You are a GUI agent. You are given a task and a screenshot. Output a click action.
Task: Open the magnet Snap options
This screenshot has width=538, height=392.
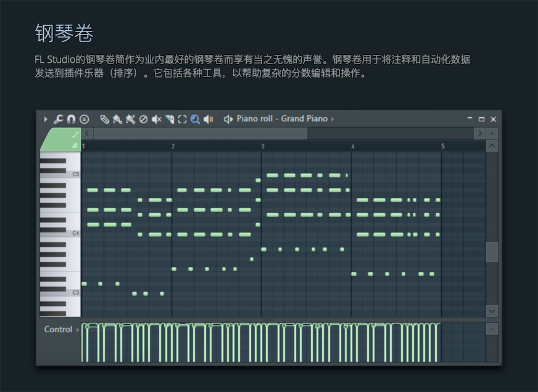coord(71,119)
